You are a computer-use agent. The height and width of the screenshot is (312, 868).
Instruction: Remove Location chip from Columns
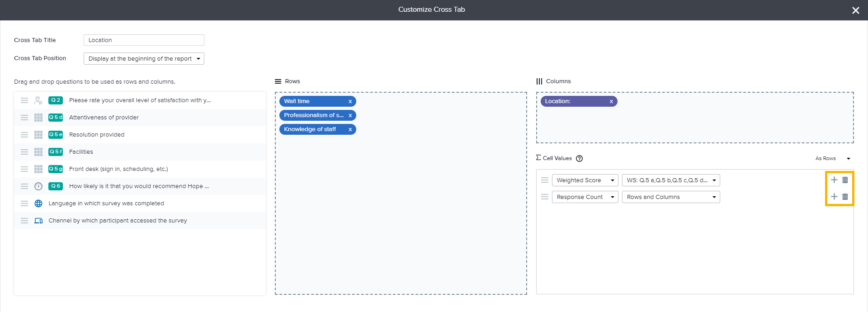[x=611, y=102]
